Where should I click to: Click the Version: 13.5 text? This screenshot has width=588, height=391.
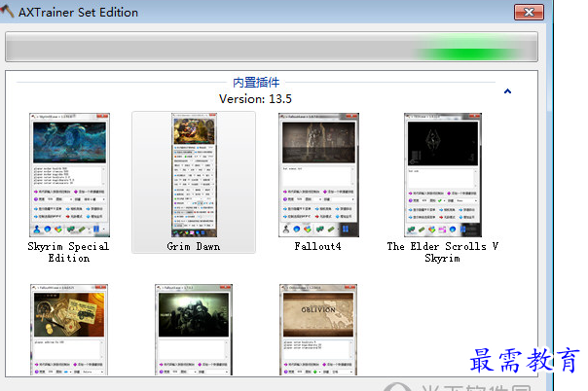point(255,99)
